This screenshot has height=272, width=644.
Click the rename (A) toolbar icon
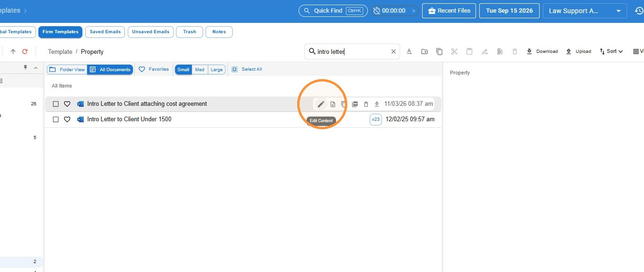coord(409,51)
